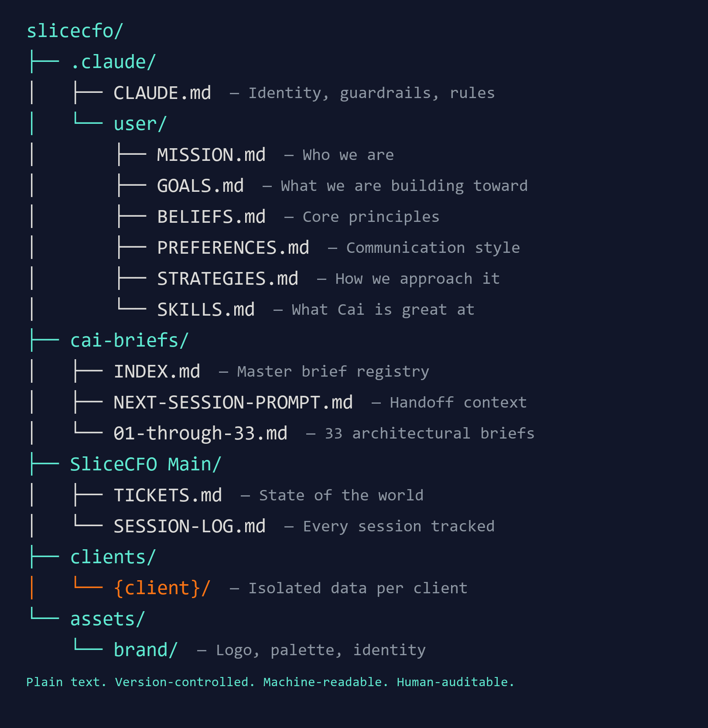
Task: Expand the user/ subfolder
Action: tap(140, 124)
